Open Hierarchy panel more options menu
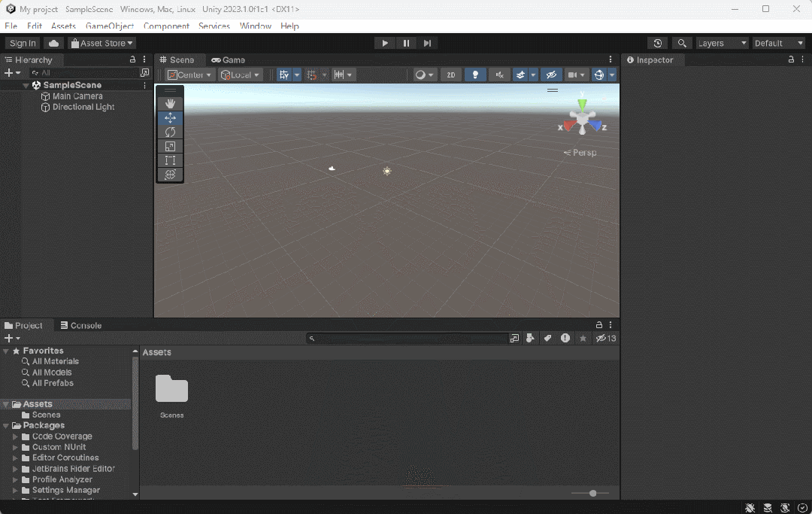 [144, 59]
